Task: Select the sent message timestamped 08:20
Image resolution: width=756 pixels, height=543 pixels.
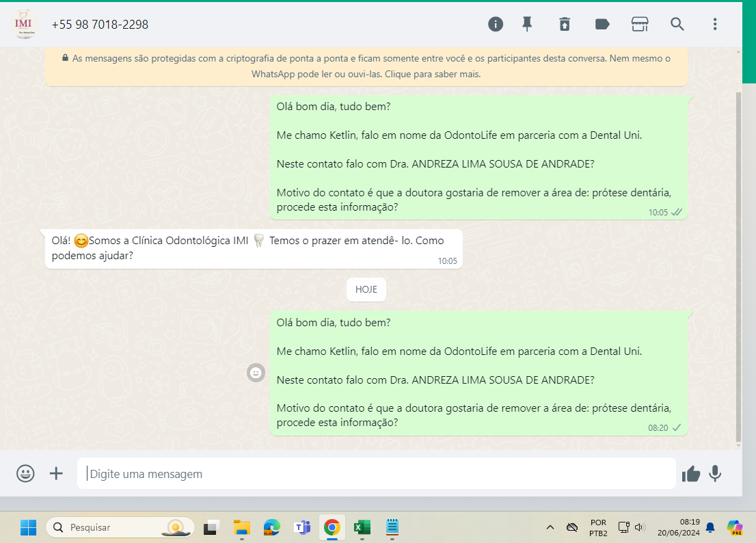Action: (478, 373)
